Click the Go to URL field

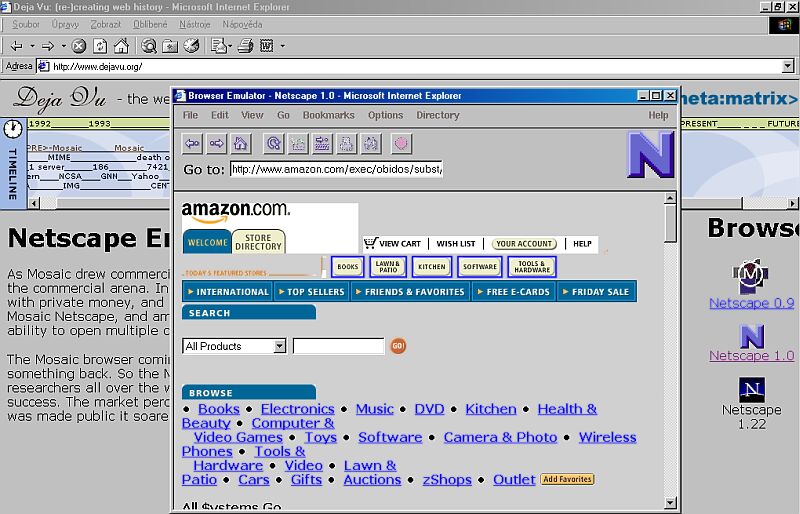coord(336,169)
